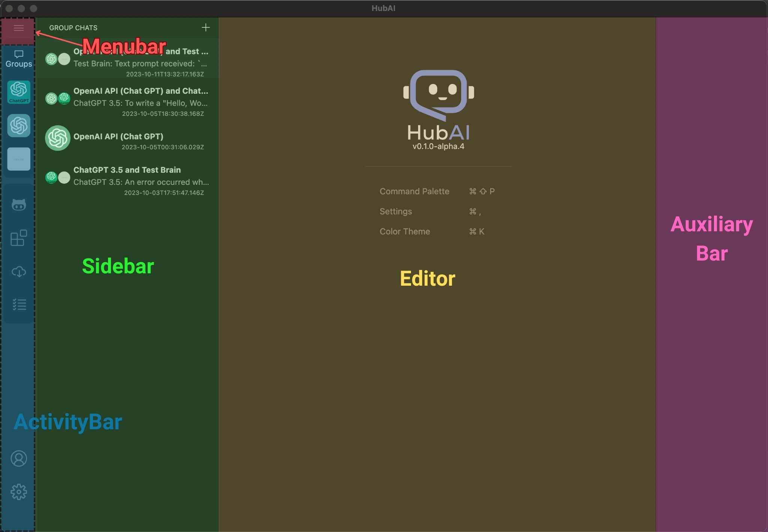Open the pale blue Test Brain tile
768x532 pixels.
(x=19, y=159)
